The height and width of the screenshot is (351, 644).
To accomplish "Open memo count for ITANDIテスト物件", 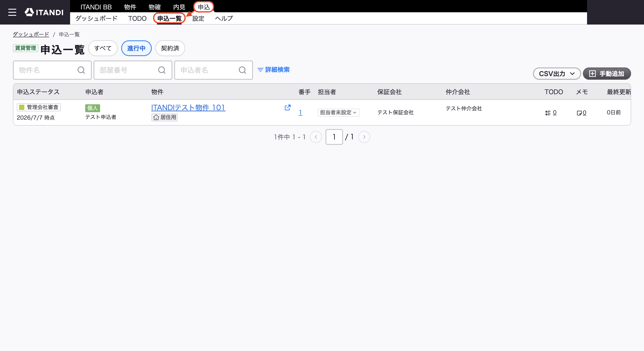I will coord(582,113).
